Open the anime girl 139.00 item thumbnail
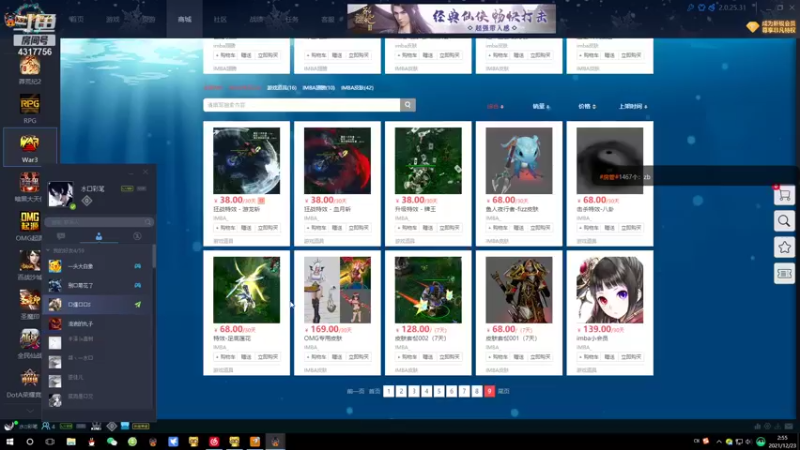The width and height of the screenshot is (800, 450). click(610, 290)
